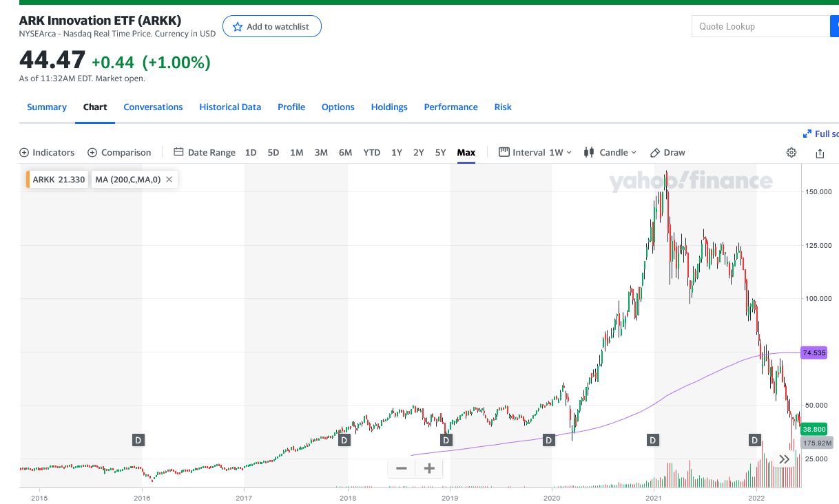This screenshot has width=839, height=504.
Task: Click the dividend marker near 2022
Action: [x=755, y=439]
